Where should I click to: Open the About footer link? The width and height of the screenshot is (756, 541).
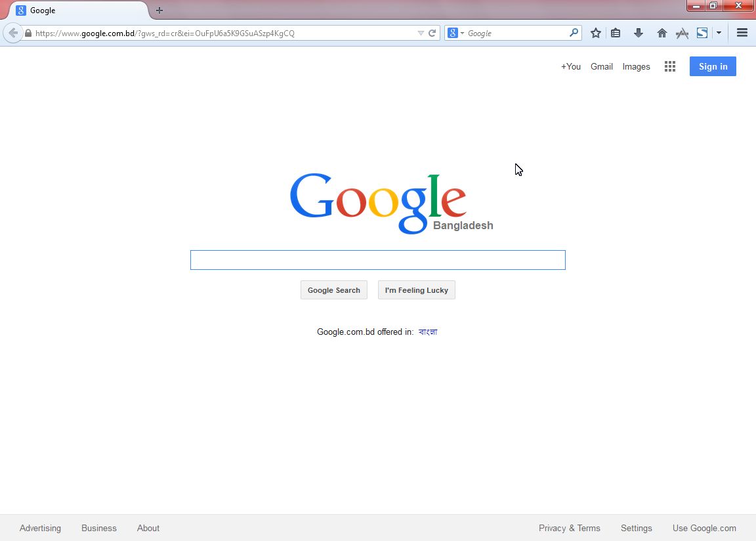coord(148,528)
